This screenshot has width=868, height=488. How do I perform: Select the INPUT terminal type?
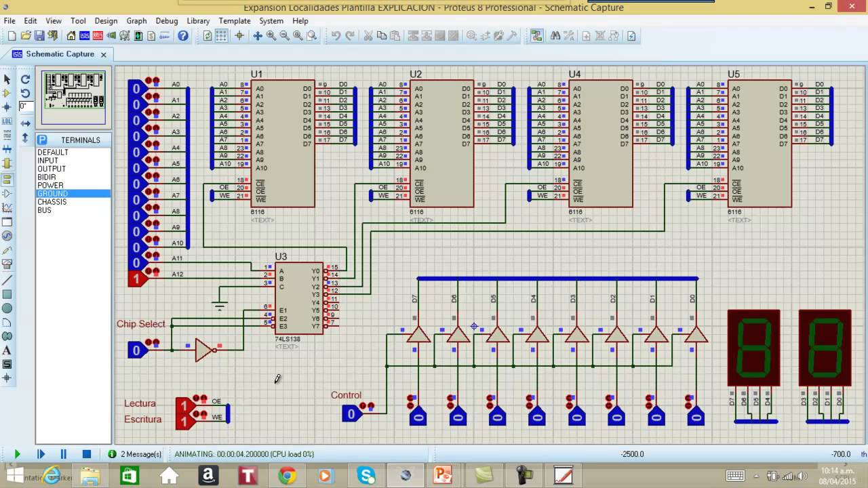(73, 161)
